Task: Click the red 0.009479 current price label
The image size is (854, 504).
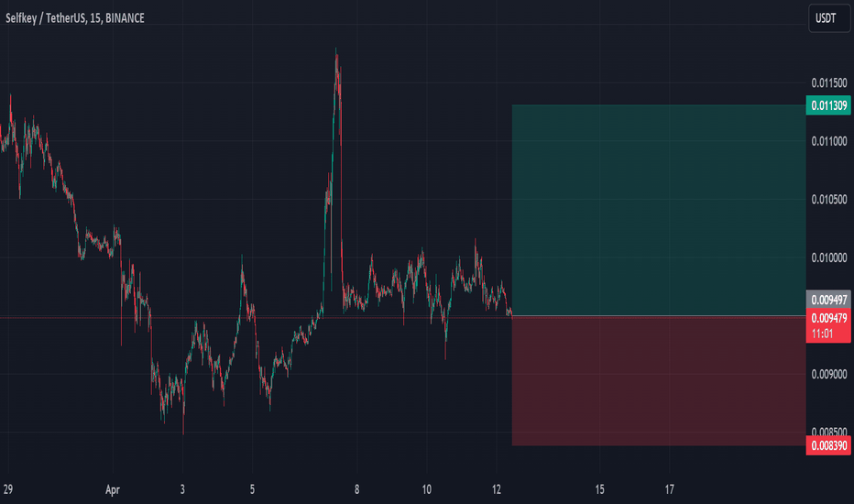Action: pyautogui.click(x=828, y=318)
